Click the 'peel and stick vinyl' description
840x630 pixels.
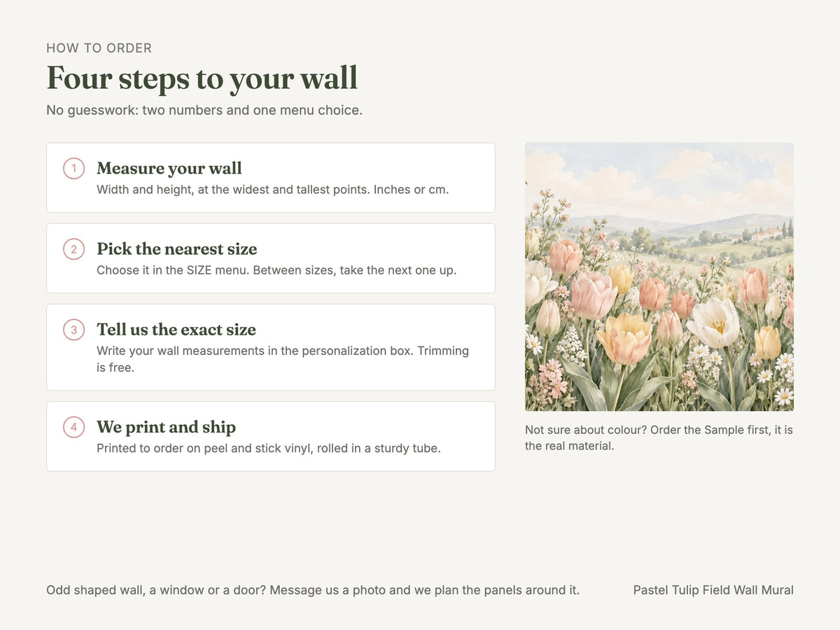[x=269, y=448]
